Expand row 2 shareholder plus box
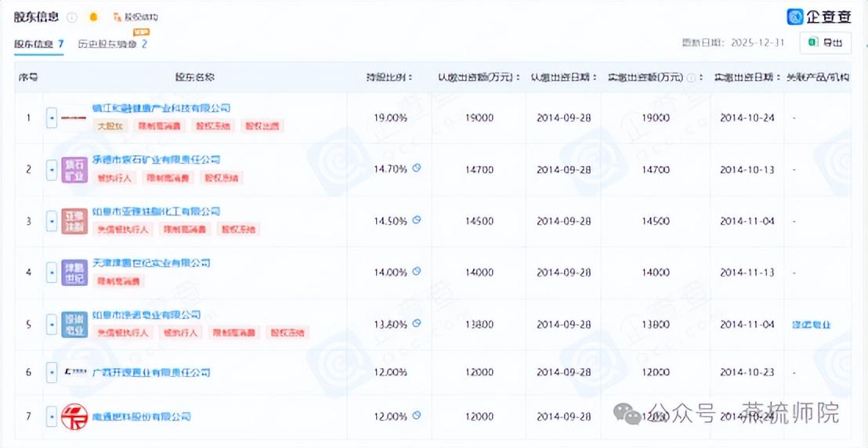 (x=52, y=169)
